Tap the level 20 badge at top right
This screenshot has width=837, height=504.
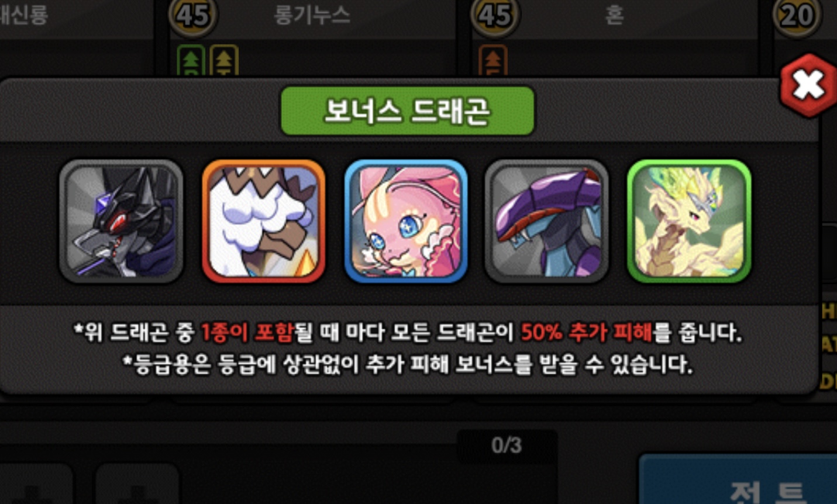click(x=797, y=16)
